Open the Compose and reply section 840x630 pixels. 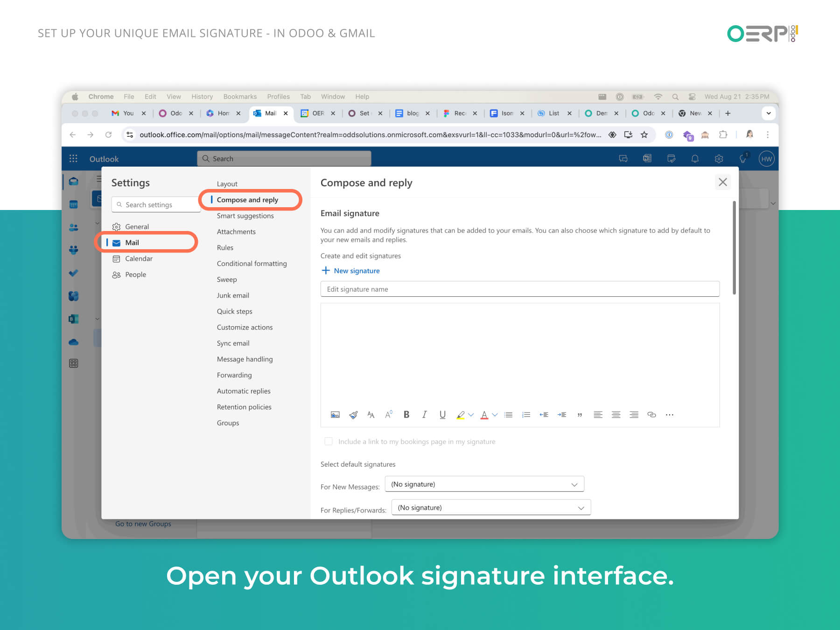(x=247, y=199)
